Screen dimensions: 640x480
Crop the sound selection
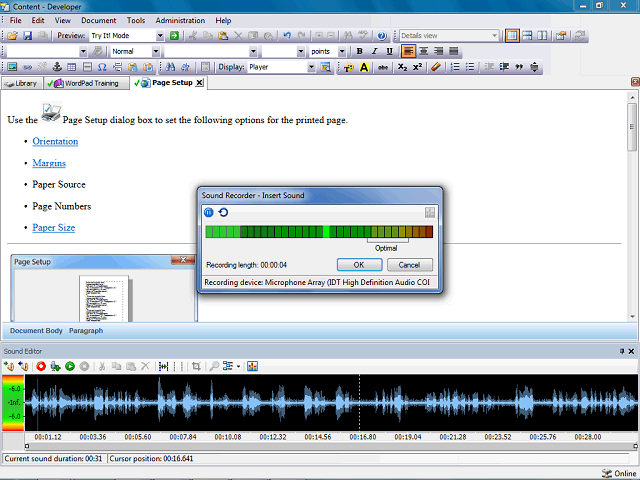(196, 367)
